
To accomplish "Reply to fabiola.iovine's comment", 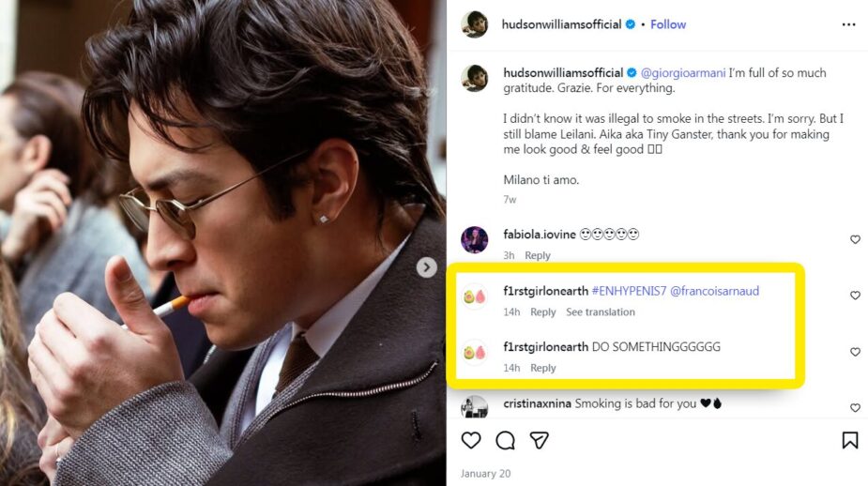I will point(538,255).
